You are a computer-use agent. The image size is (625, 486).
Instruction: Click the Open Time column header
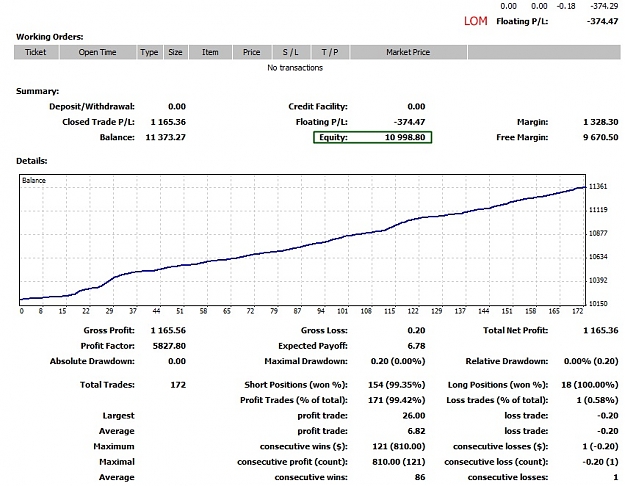click(98, 52)
